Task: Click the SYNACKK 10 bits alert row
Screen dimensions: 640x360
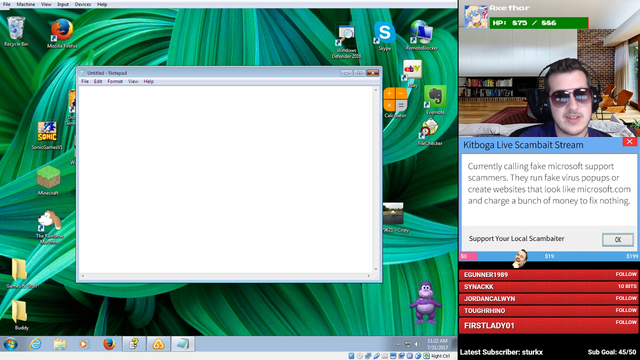Action: click(549, 287)
